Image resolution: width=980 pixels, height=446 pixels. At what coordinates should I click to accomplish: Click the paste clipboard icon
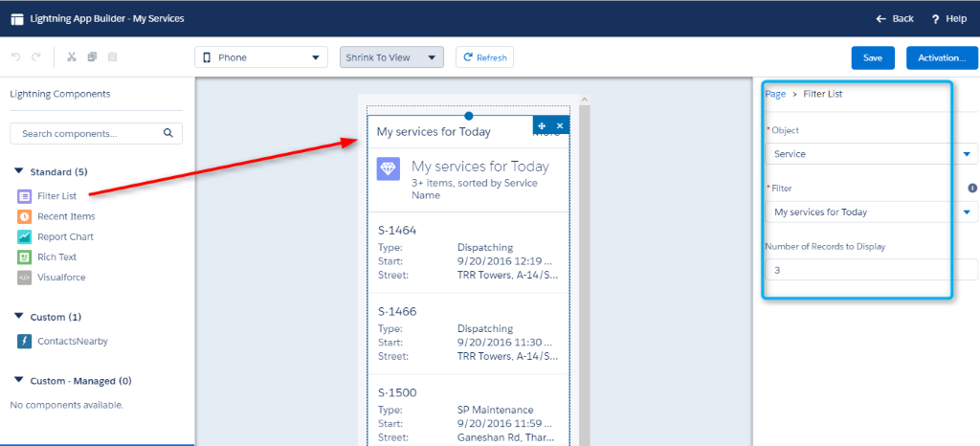(113, 56)
